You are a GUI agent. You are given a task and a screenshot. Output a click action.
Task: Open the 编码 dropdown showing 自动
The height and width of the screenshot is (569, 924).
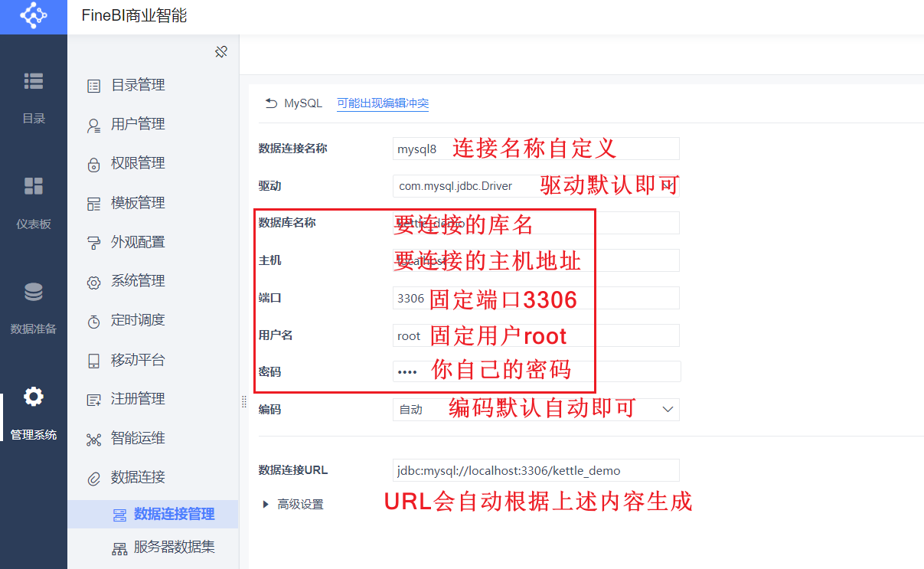click(536, 410)
